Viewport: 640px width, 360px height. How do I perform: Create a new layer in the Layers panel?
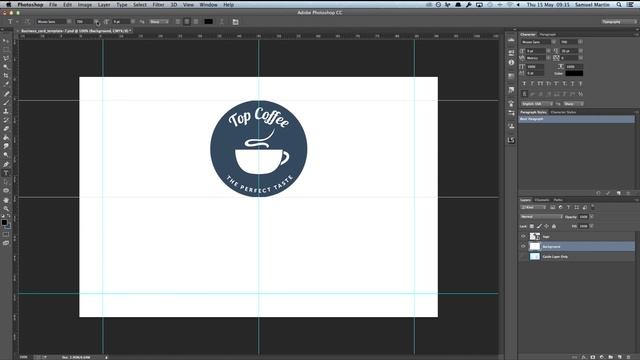click(x=620, y=357)
